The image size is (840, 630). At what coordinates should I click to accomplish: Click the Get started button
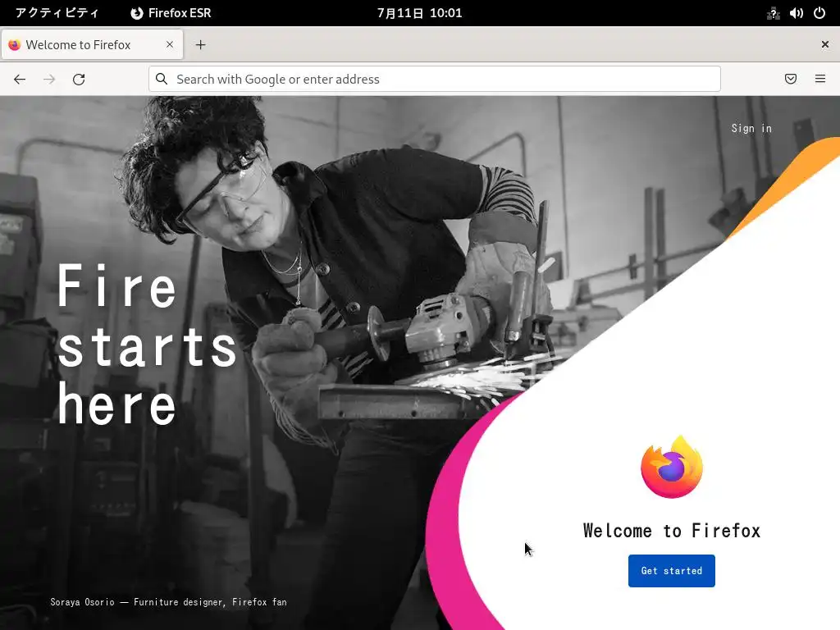(671, 571)
